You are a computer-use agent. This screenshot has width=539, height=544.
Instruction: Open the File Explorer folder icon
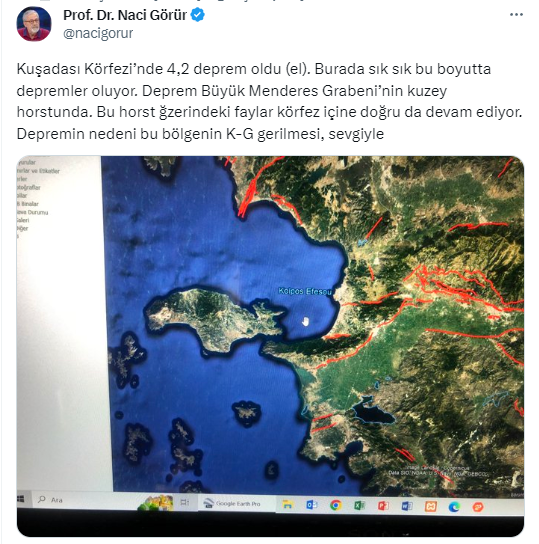click(x=287, y=504)
